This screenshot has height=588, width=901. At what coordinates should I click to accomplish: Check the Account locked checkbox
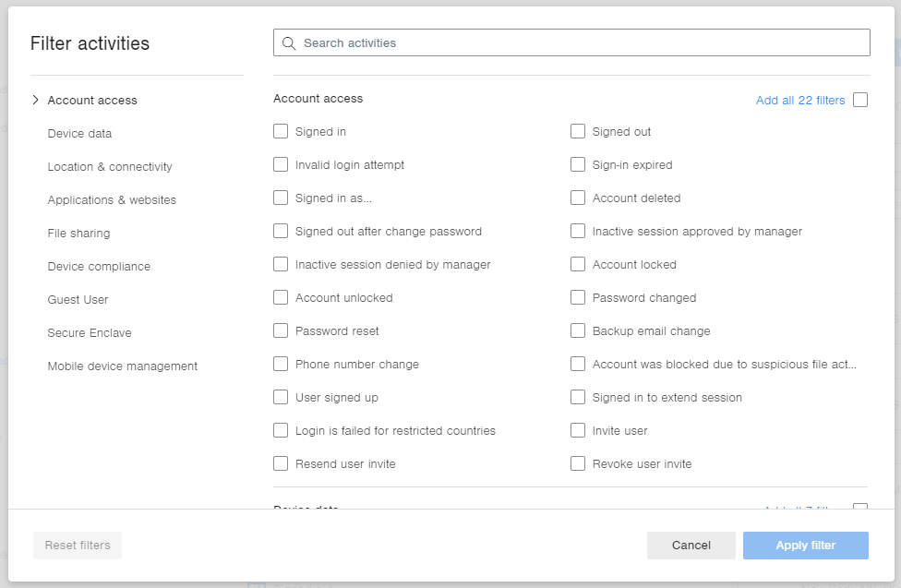tap(578, 264)
